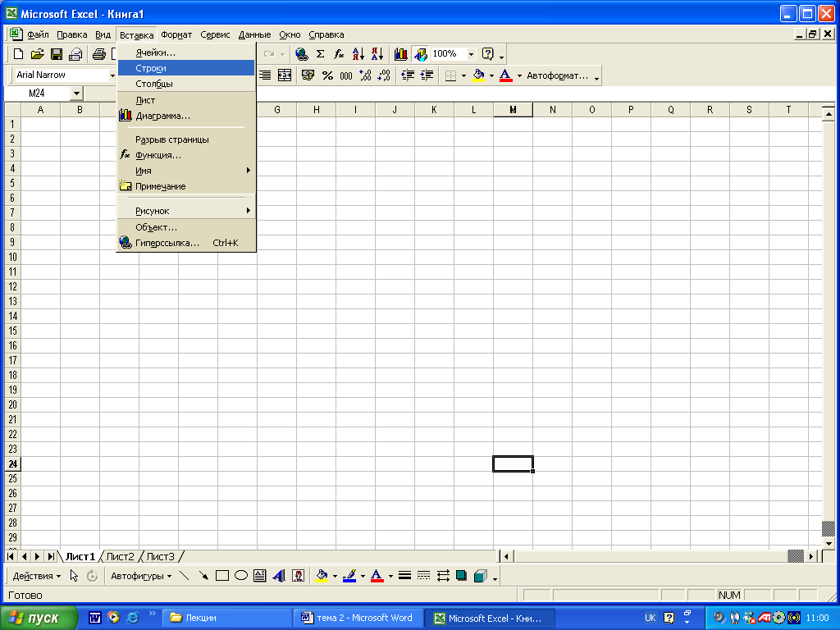Screen dimensions: 840x630
Task: Open the Arial Narrow font dropdown
Action: click(112, 75)
